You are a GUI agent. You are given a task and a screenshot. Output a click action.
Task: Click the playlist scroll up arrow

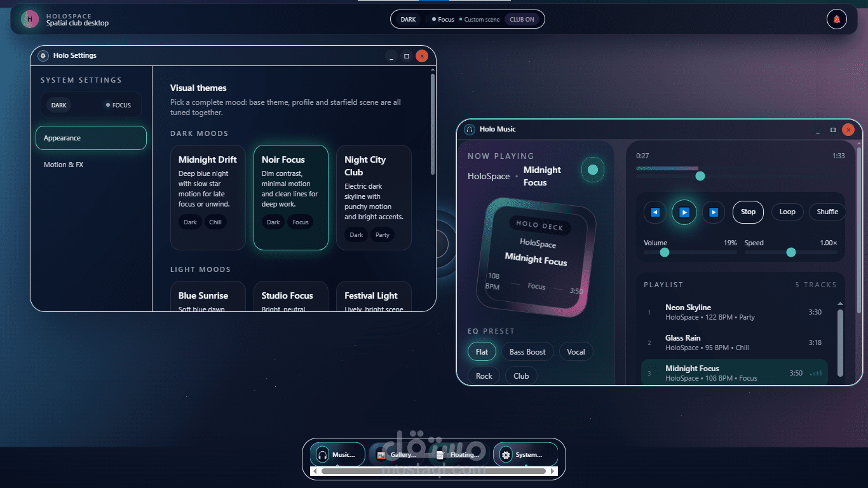point(841,304)
